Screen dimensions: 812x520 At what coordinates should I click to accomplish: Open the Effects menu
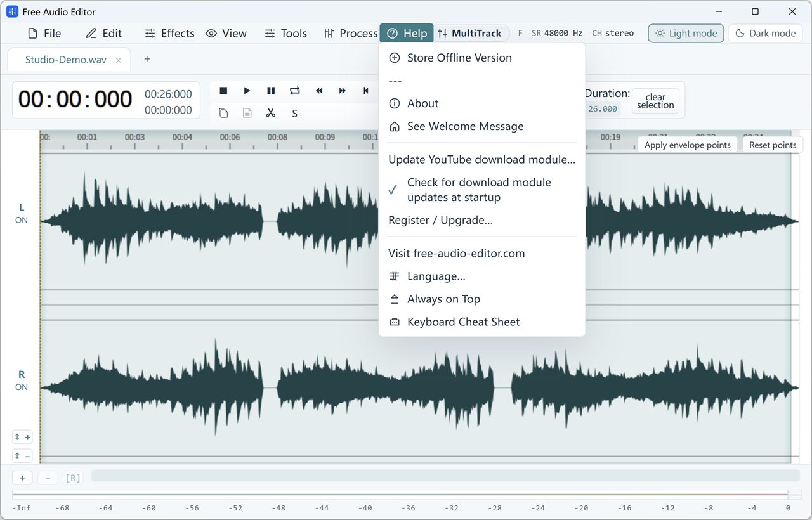click(x=169, y=33)
